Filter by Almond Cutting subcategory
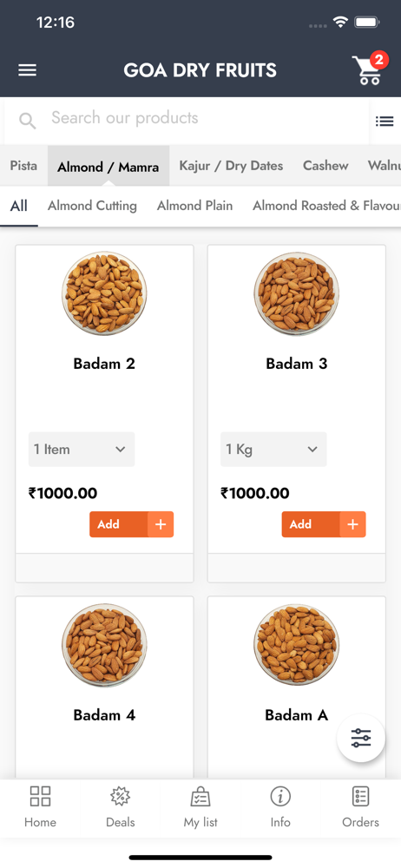This screenshot has width=401, height=868. click(x=92, y=206)
